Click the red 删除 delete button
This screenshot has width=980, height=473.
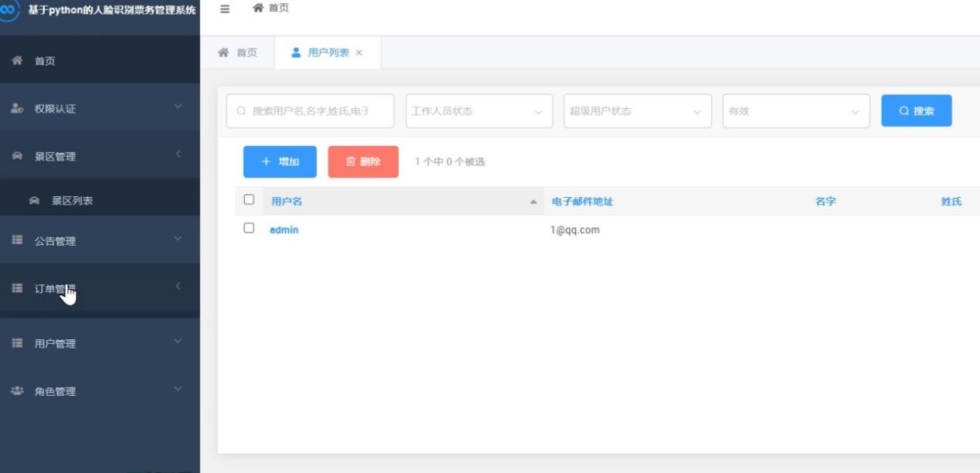click(363, 162)
